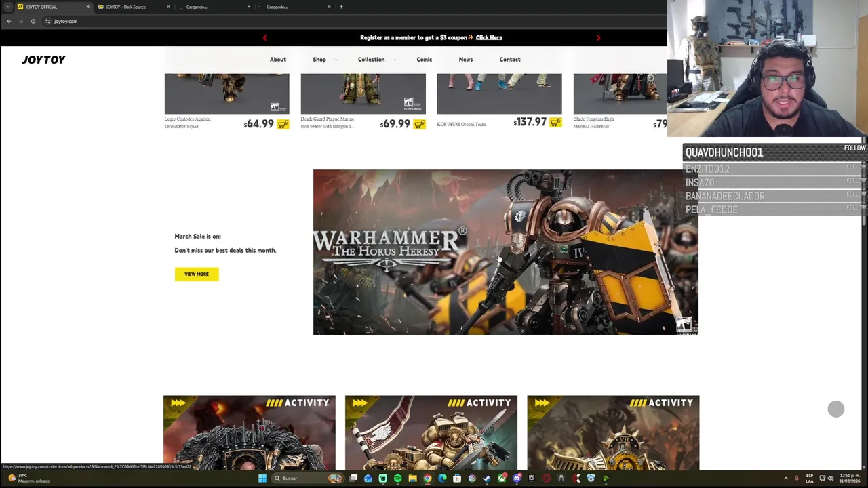868x488 pixels.
Task: Follow the Click Here coupon link
Action: [x=489, y=38]
